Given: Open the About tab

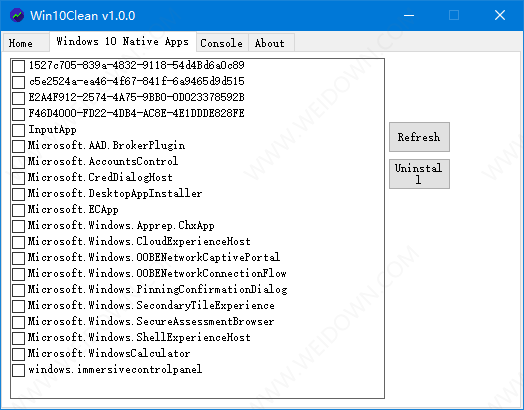Looking at the screenshot, I should tap(270, 43).
